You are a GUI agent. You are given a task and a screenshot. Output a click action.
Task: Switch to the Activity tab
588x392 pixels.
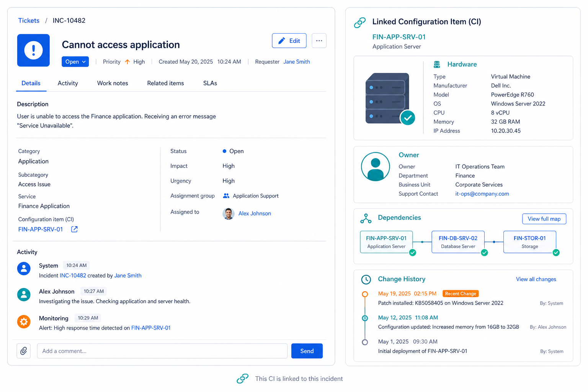click(68, 83)
